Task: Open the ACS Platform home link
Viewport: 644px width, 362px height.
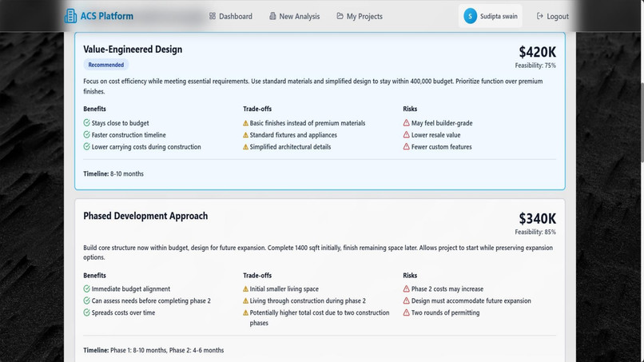Action: pos(99,16)
